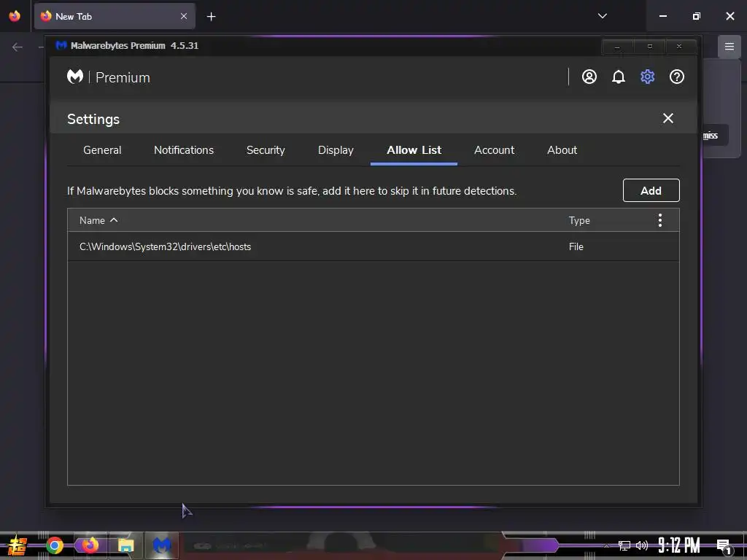The image size is (747, 560).
Task: Open the Malwarebytes account profile icon
Action: (x=589, y=77)
